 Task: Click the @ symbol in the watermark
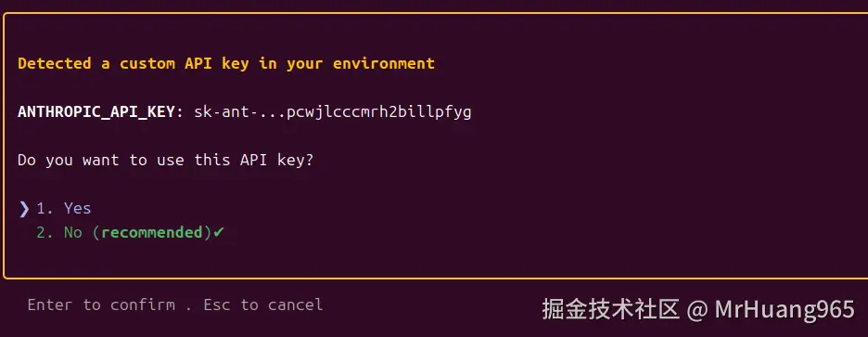697,310
